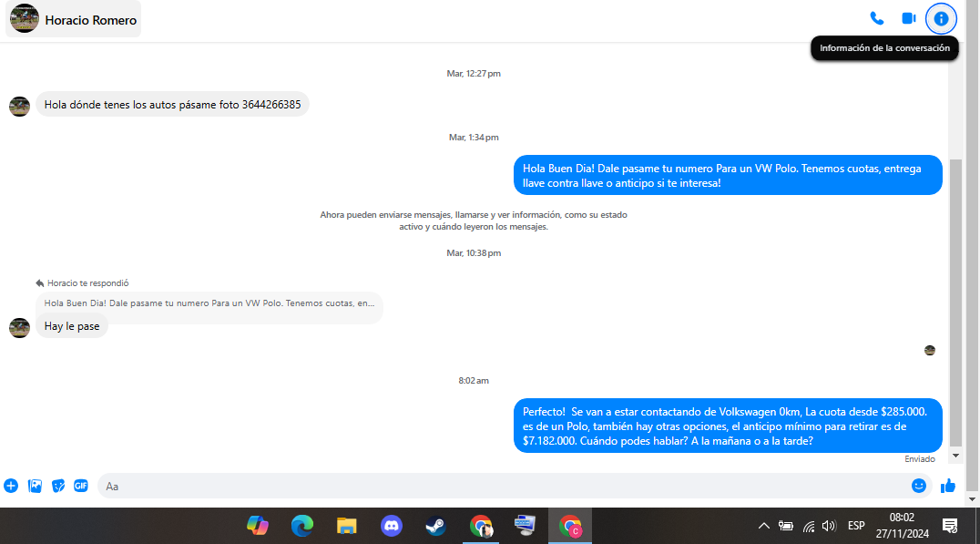980x544 pixels.
Task: Open File Explorer from the taskbar
Action: tap(346, 526)
